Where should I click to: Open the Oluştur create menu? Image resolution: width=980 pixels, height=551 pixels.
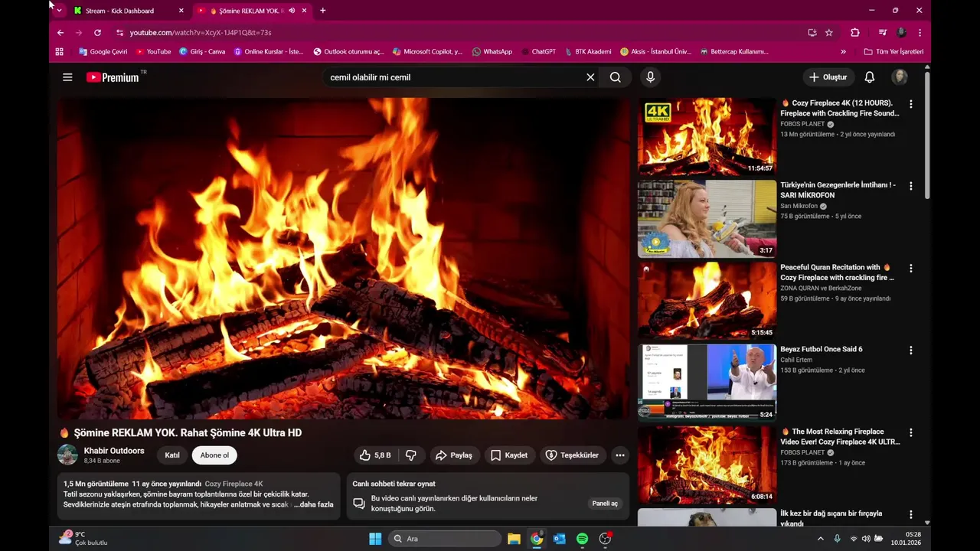click(x=828, y=77)
